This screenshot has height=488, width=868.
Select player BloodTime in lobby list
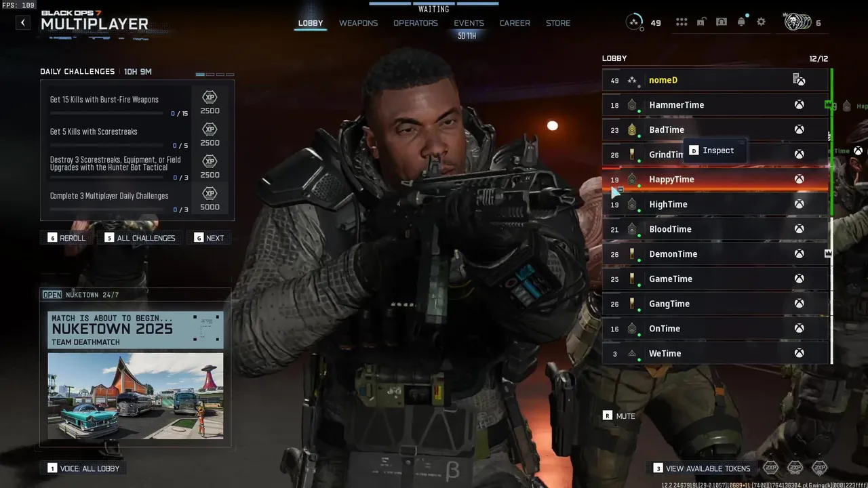click(715, 229)
